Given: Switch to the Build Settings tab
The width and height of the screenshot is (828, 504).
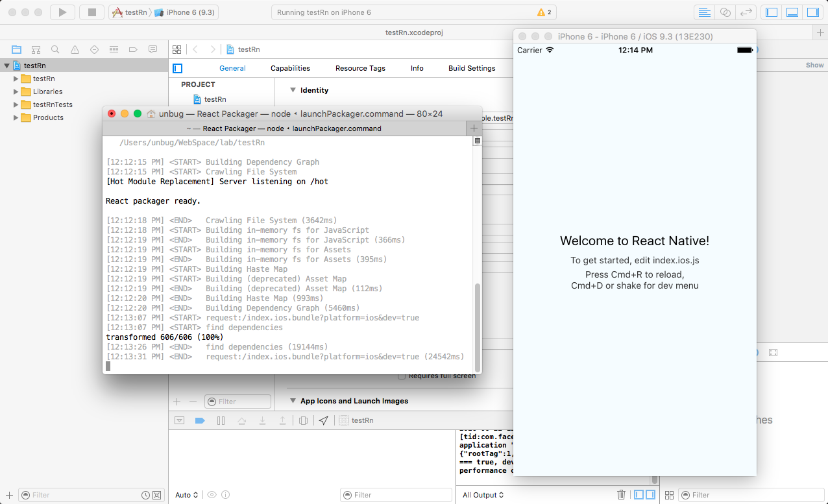Looking at the screenshot, I should (472, 68).
